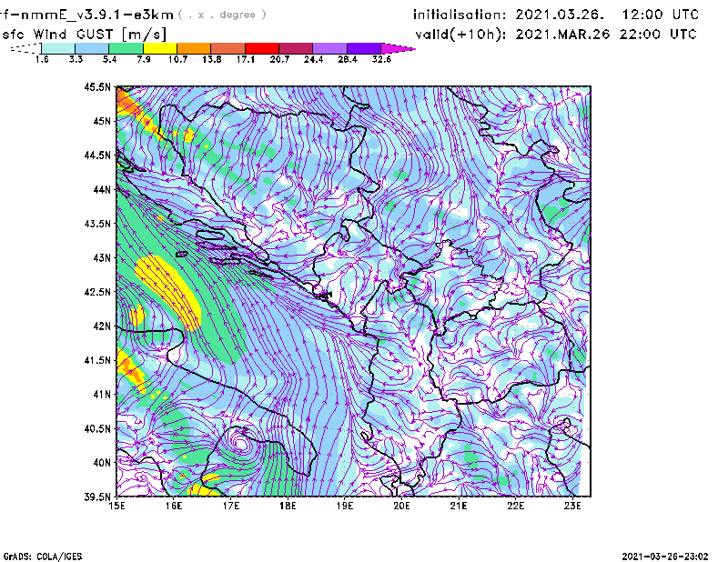Click the legend value 10.7

177,59
